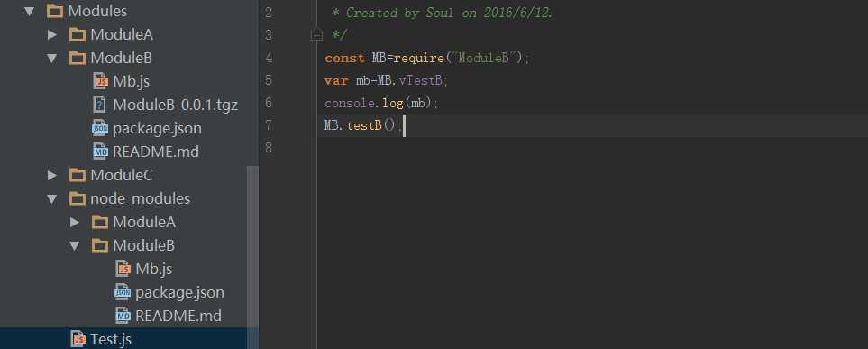This screenshot has width=868, height=349.
Task: Collapse the top-level ModuleB folder arrow
Action: pyautogui.click(x=52, y=58)
